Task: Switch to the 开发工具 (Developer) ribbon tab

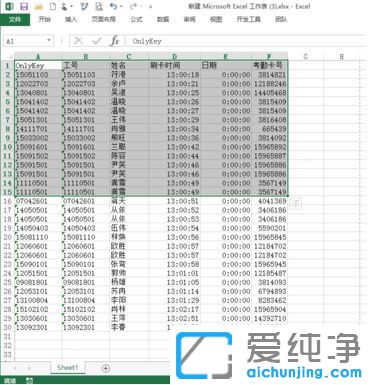Action: pyautogui.click(x=249, y=19)
